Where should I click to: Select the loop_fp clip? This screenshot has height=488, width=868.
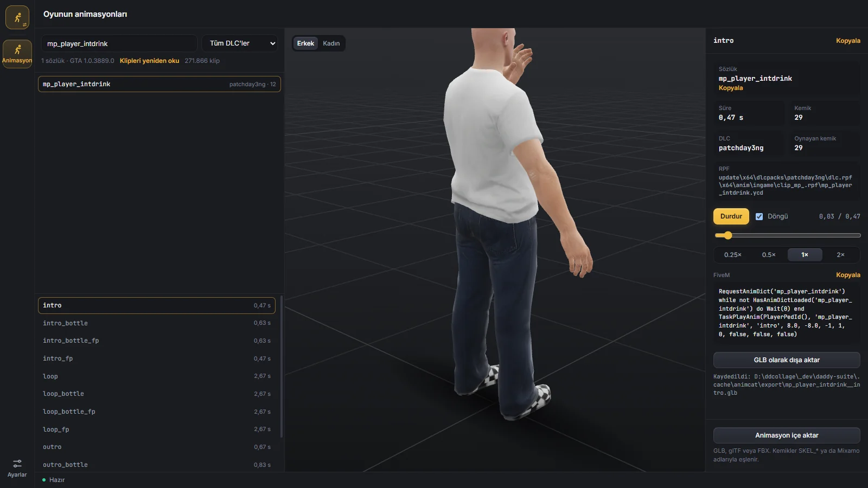[x=157, y=429]
